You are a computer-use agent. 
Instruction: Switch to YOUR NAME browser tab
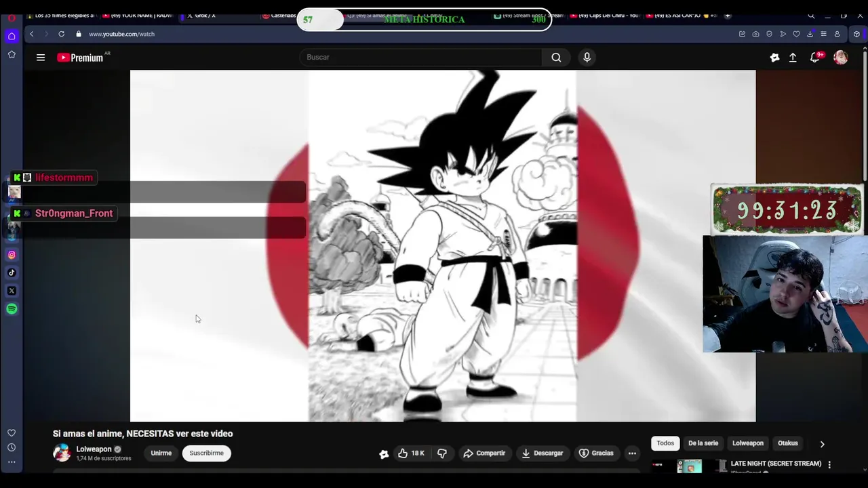(138, 16)
